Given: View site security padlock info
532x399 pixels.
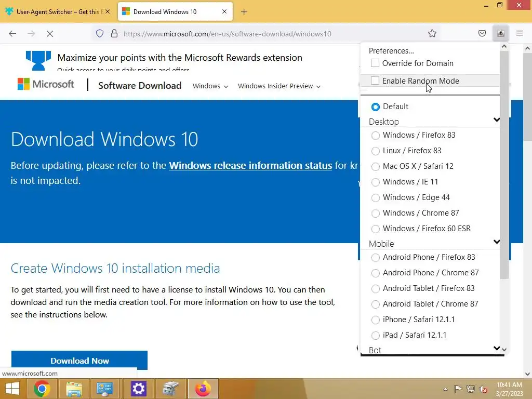Looking at the screenshot, I should point(114,34).
